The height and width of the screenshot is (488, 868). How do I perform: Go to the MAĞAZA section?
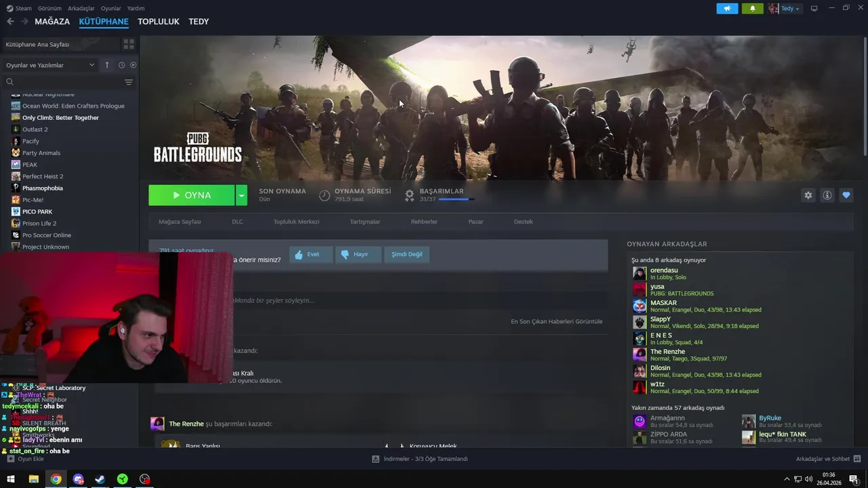(x=52, y=22)
